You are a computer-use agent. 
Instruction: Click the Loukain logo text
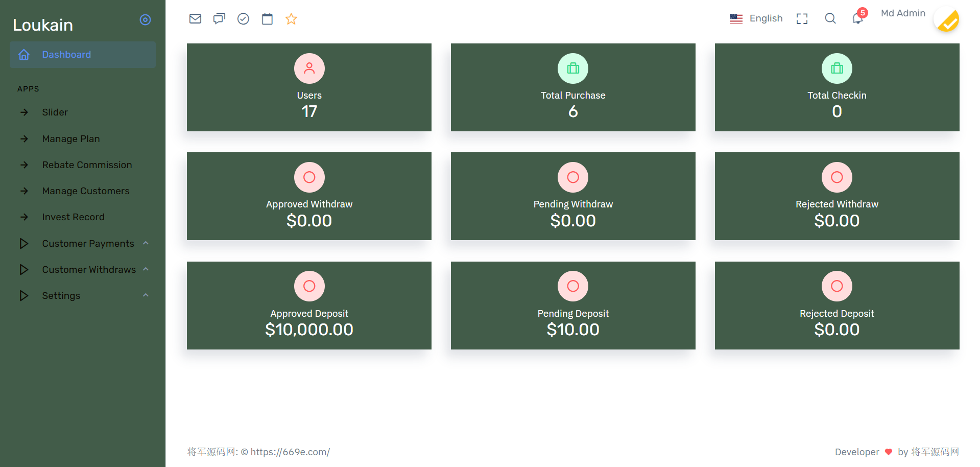tap(43, 25)
